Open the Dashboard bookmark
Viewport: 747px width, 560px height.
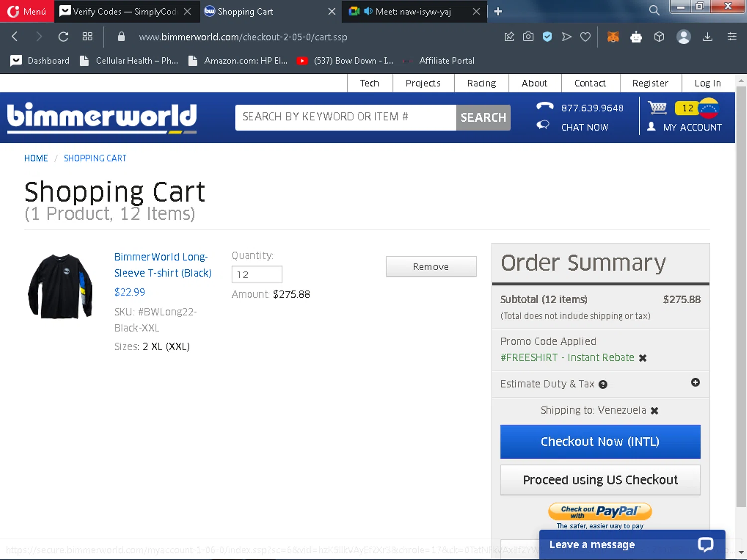40,61
